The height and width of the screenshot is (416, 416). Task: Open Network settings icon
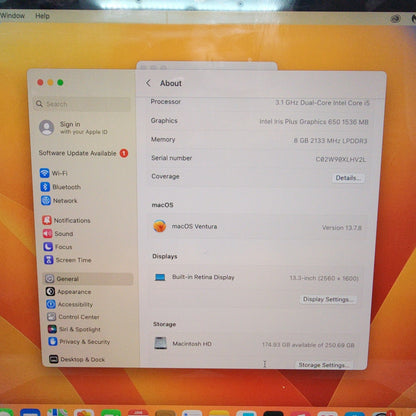[x=46, y=200]
